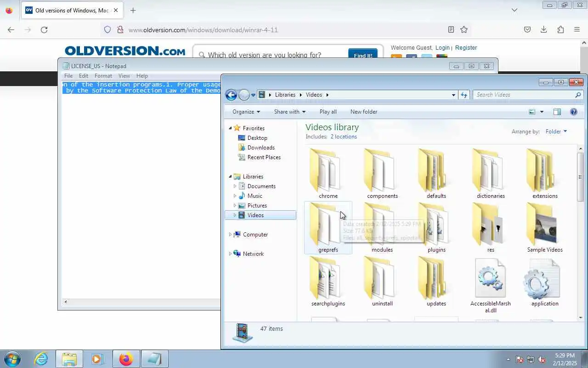Open Windows Start button

pyautogui.click(x=12, y=359)
